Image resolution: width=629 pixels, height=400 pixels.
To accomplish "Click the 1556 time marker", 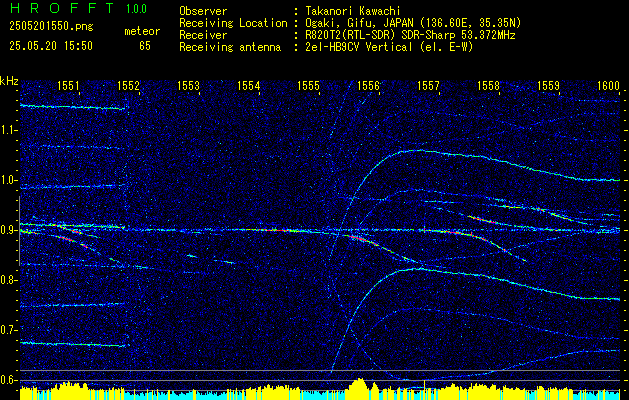I will pyautogui.click(x=368, y=85).
